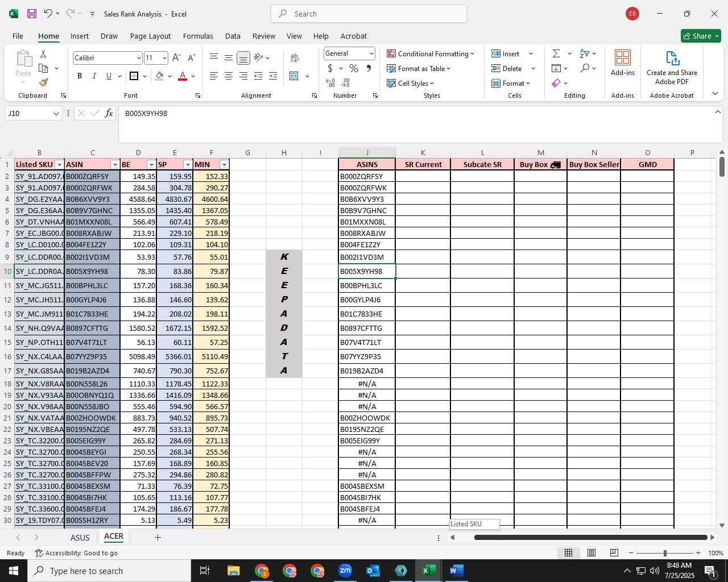Expand the Name Box dropdown

[x=56, y=114]
